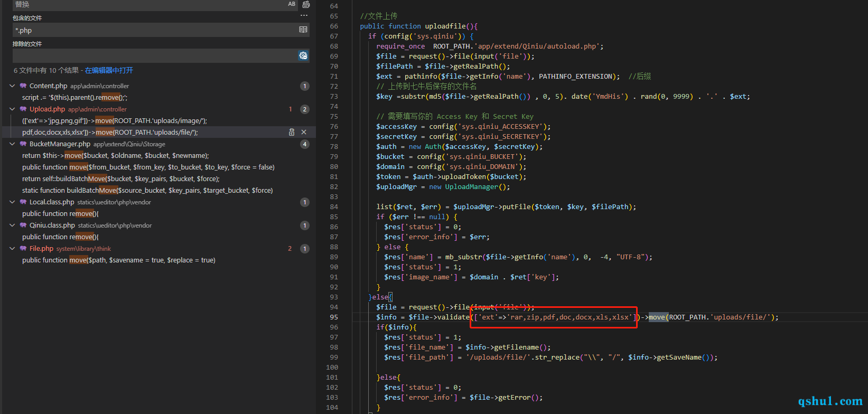Open match 'static function buildBatchMove'

coord(147,191)
